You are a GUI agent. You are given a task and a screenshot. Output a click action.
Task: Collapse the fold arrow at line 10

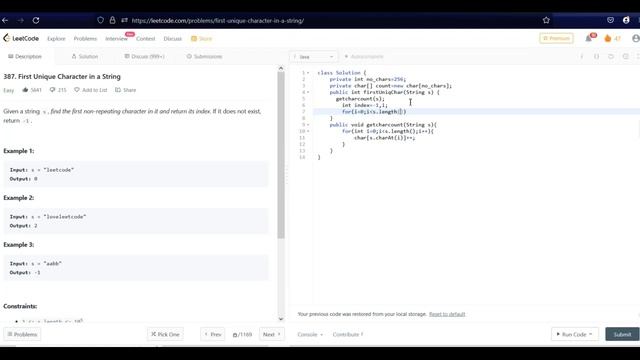[x=308, y=131]
